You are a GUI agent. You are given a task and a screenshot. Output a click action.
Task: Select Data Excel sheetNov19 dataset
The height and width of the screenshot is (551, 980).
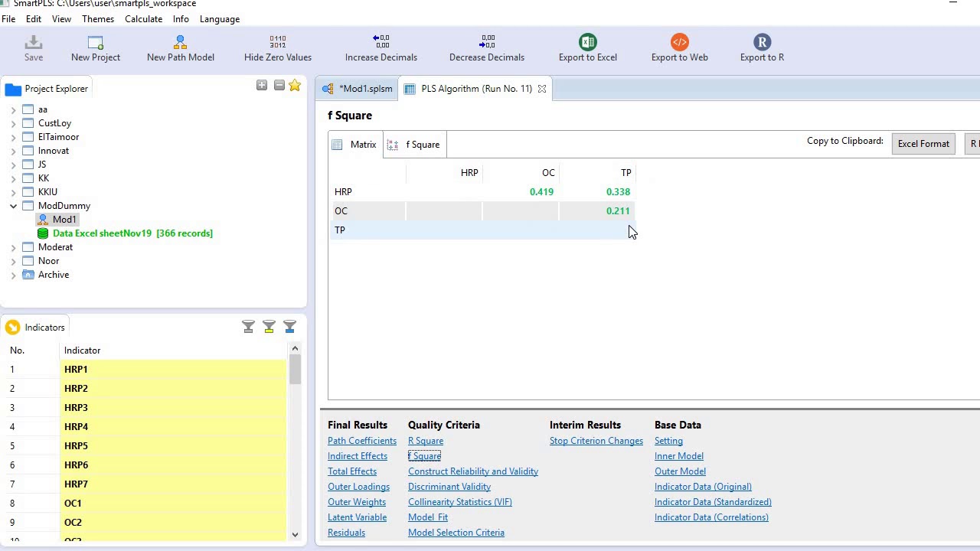tap(132, 233)
